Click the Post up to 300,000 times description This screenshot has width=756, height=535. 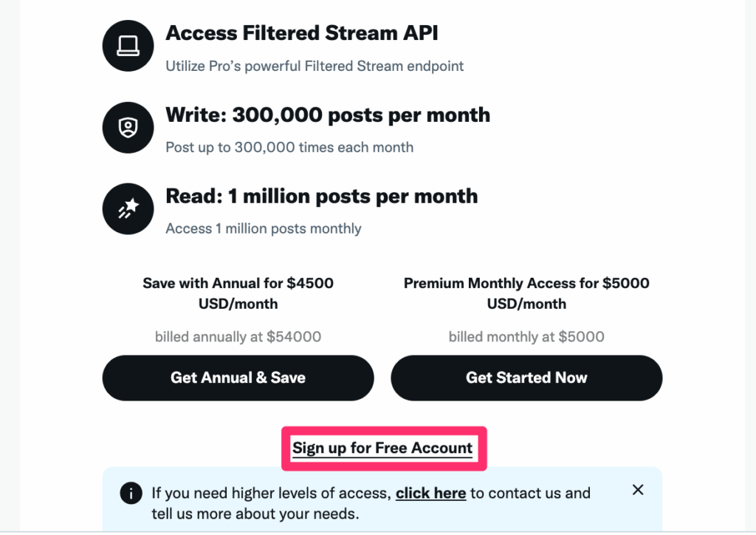[x=289, y=147]
